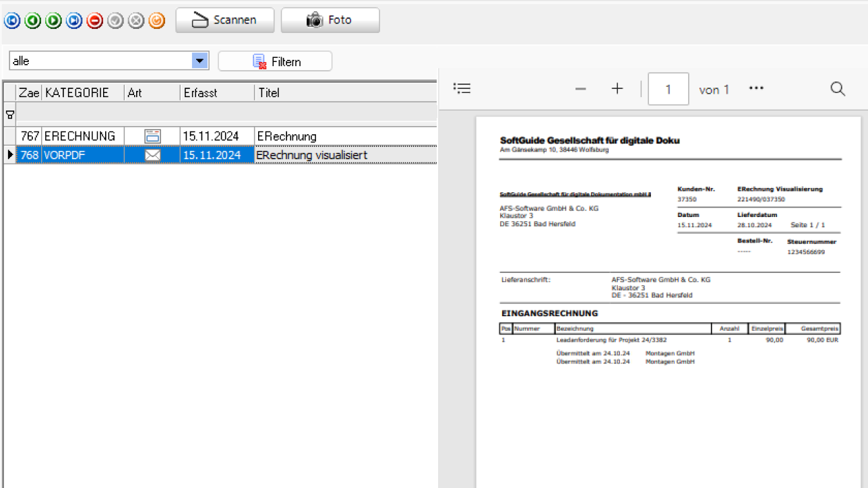
Task: Sort by Zae column header
Action: click(x=29, y=93)
